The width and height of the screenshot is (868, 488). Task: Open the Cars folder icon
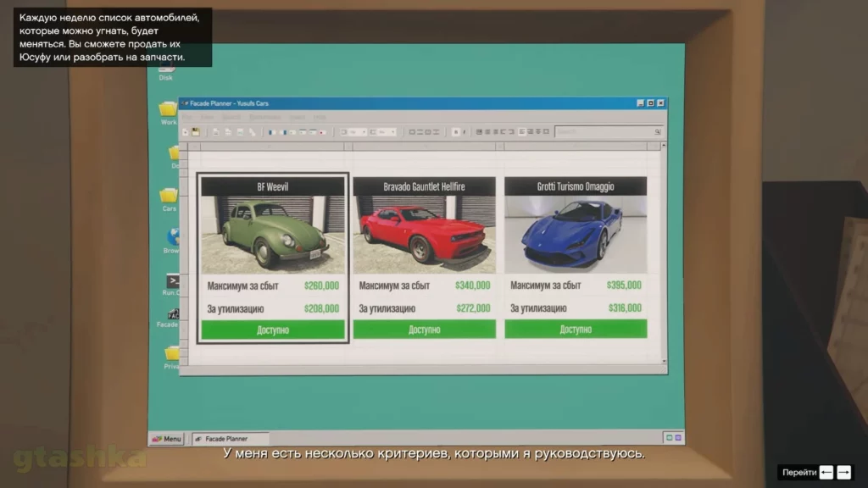click(x=169, y=196)
